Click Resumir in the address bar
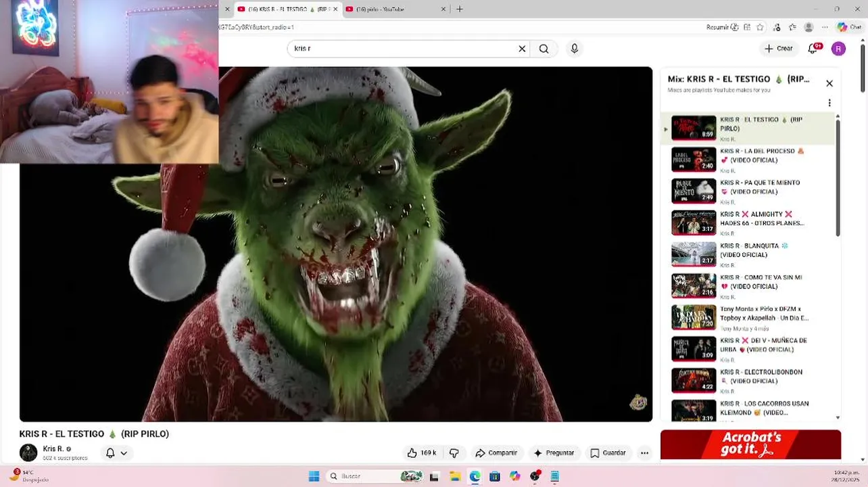Image resolution: width=868 pixels, height=487 pixels. click(x=722, y=27)
